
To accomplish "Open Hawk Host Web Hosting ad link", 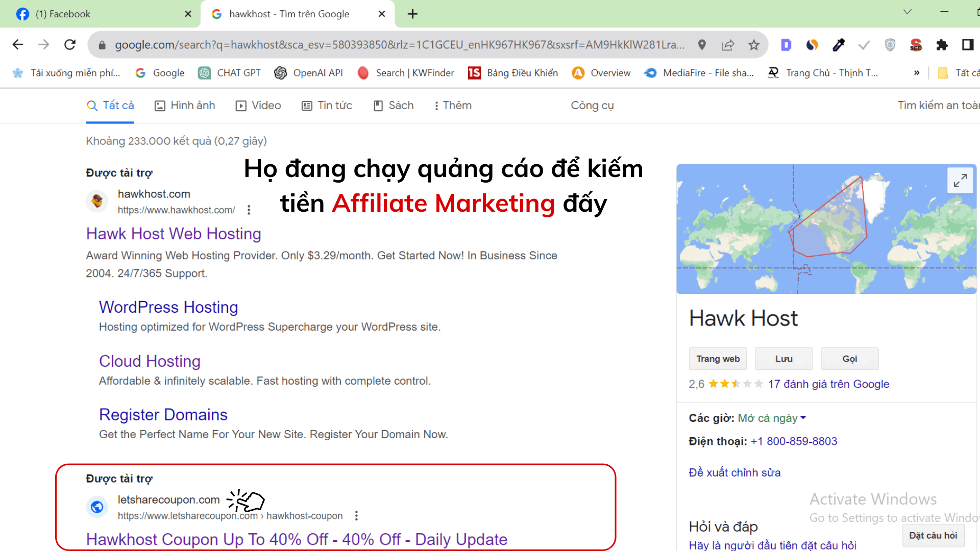I will 174,234.
